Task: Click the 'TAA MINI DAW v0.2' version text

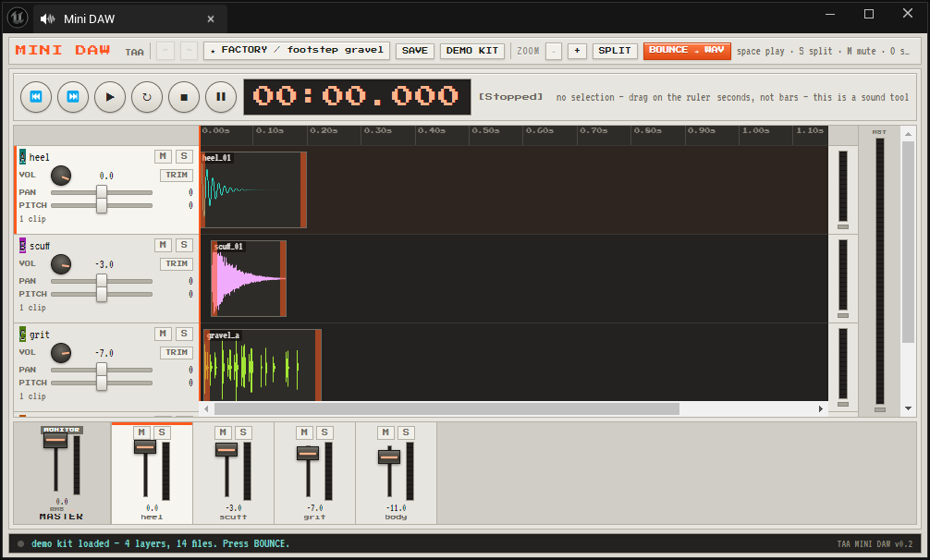Action: (x=875, y=543)
